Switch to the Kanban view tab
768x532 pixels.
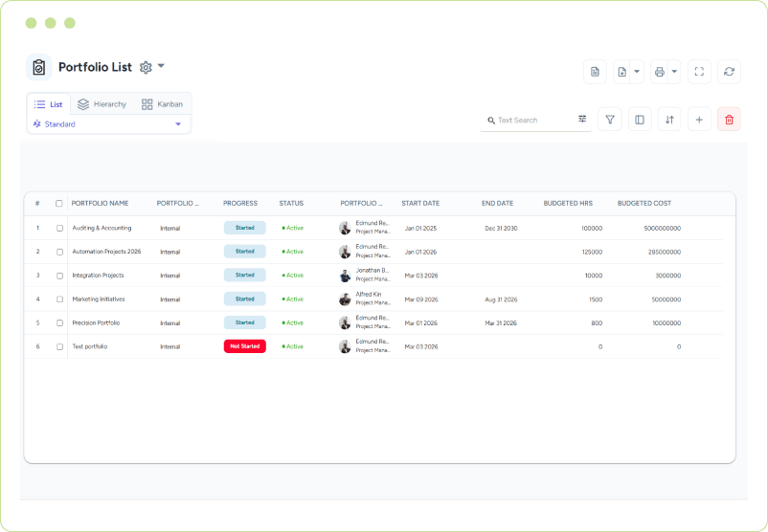coord(162,104)
